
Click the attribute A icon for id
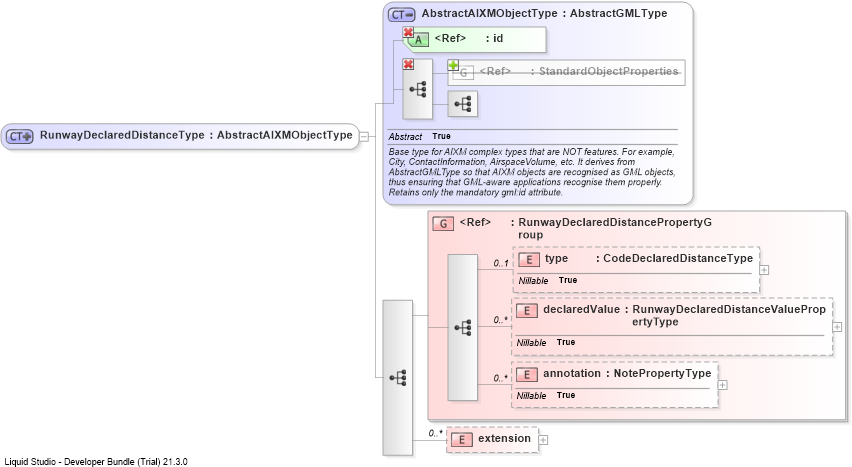click(418, 40)
